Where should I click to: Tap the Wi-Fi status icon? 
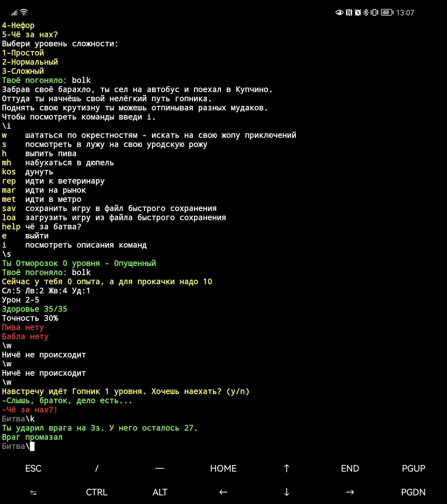tap(24, 12)
